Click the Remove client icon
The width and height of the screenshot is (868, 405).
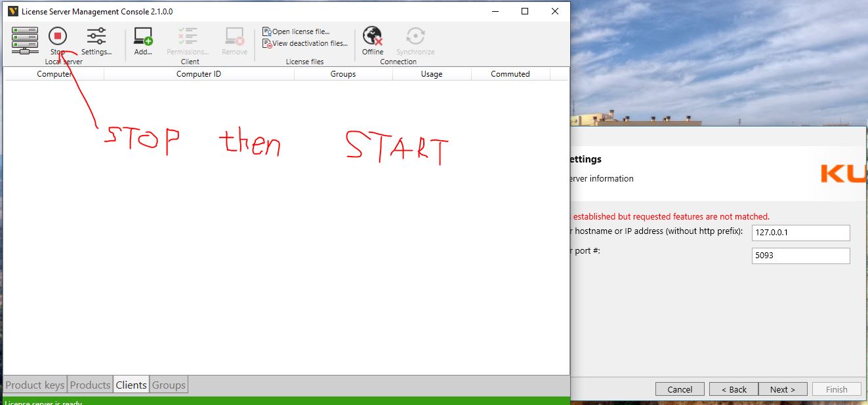(x=234, y=41)
